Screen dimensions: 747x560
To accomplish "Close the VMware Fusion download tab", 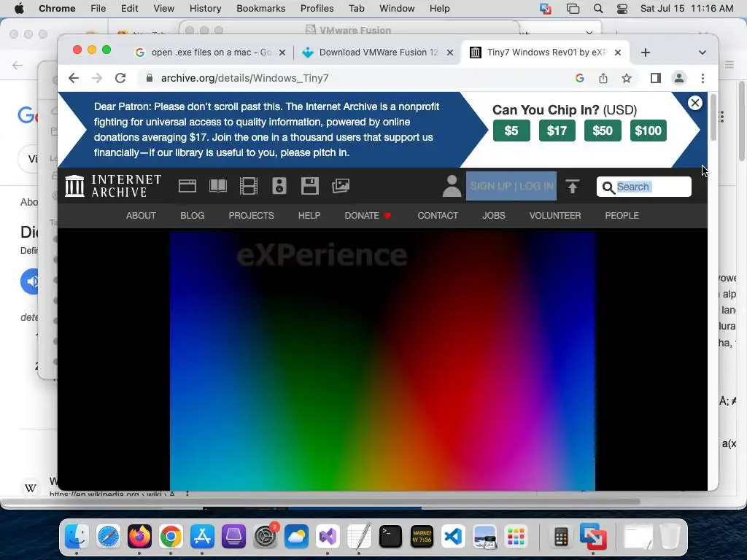I will point(449,52).
